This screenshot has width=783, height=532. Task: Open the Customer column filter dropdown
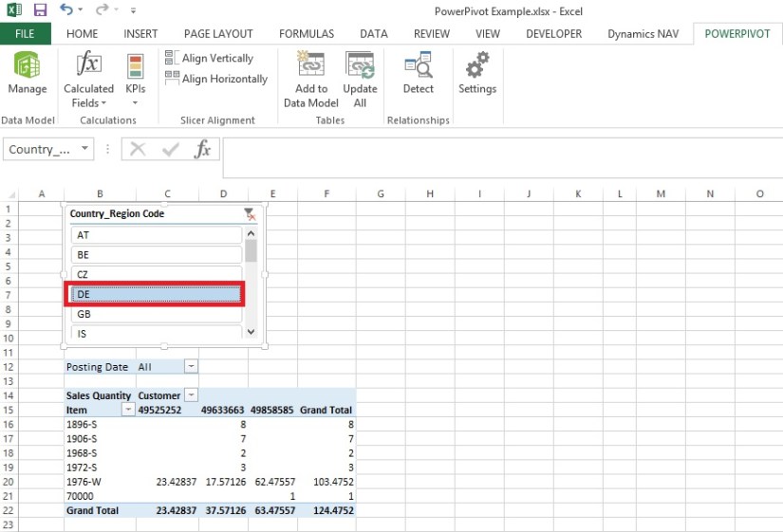[x=191, y=395]
